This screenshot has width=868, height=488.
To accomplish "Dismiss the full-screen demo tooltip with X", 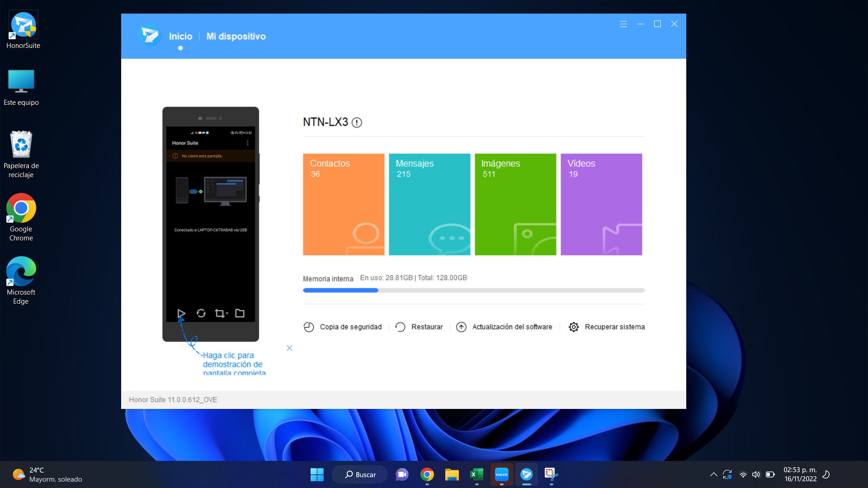I will click(x=289, y=348).
